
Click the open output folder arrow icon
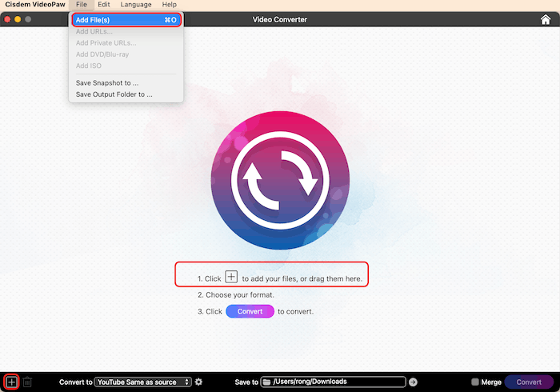(413, 382)
